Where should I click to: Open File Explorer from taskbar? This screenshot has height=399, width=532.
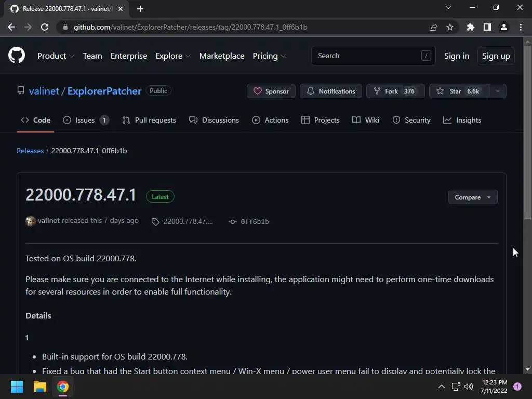coord(39,387)
